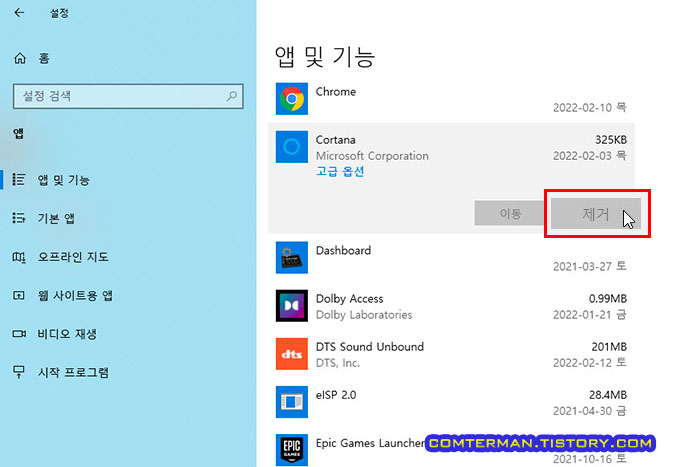The height and width of the screenshot is (467, 700).
Task: Click the 앱 및 기능 page heading
Action: (325, 57)
